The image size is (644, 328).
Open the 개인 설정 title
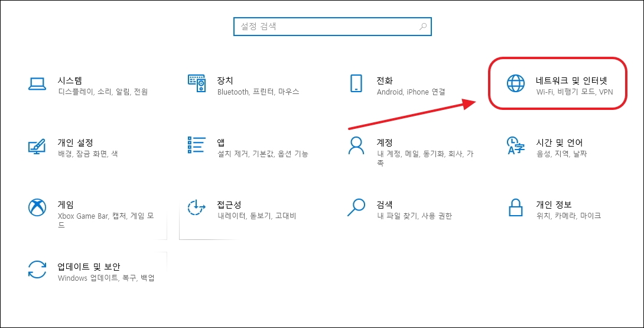pyautogui.click(x=75, y=142)
